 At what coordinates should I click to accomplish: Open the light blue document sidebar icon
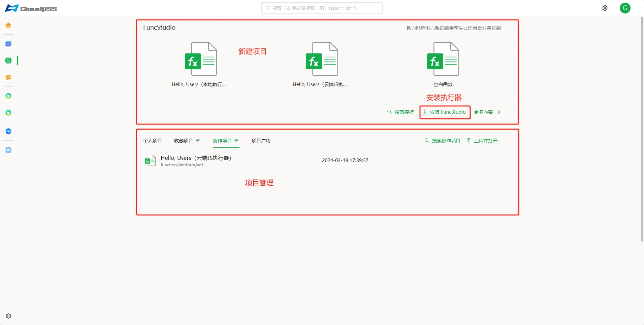[8, 150]
